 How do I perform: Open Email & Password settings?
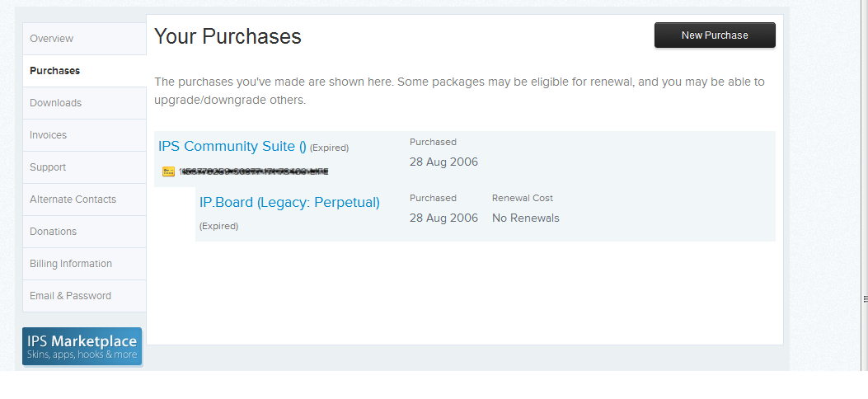coord(70,296)
